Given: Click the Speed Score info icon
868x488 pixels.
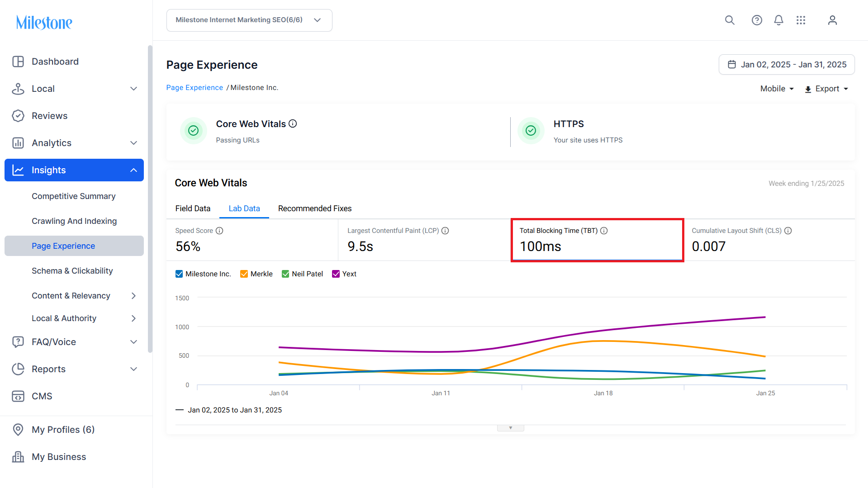Looking at the screenshot, I should (219, 231).
